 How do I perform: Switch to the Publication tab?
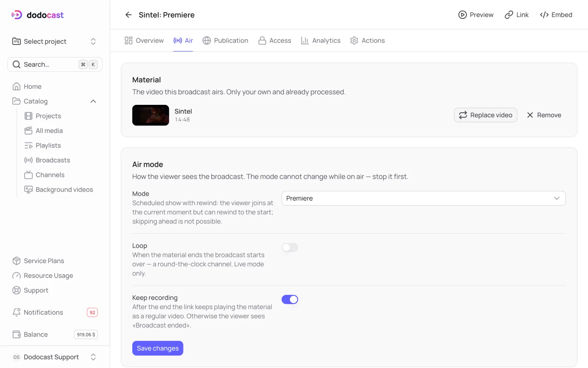click(x=226, y=40)
